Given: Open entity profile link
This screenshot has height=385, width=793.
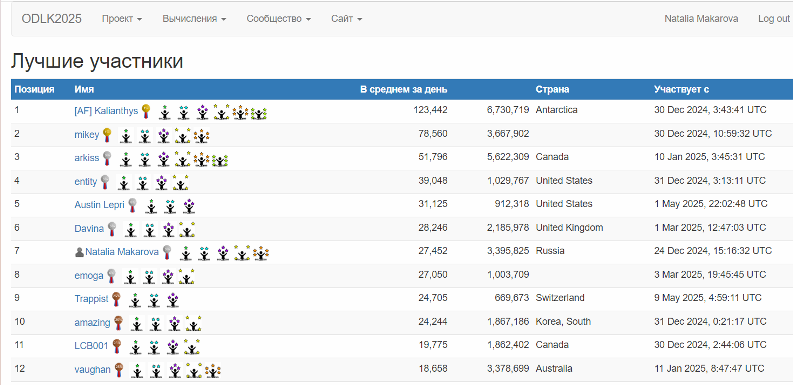Looking at the screenshot, I should coord(86,181).
